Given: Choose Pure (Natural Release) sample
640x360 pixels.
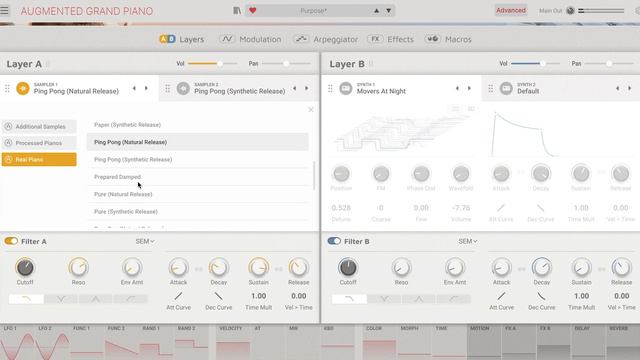Looking at the screenshot, I should click(198, 194).
